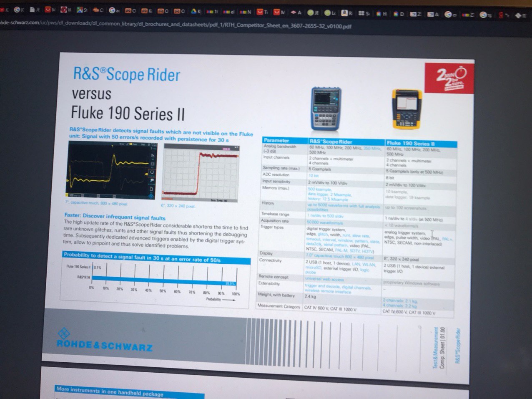Click the "Connectivity" row label
Screen dimensions: 532x399
point(271,260)
